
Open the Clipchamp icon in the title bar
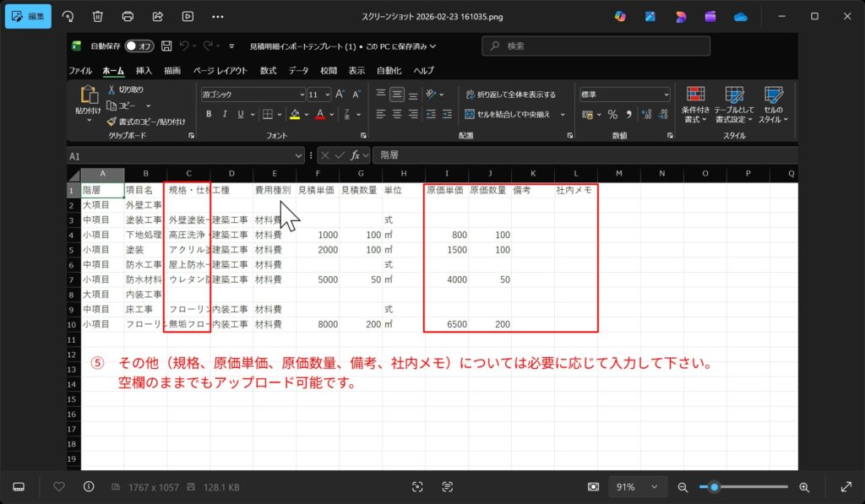tap(710, 16)
